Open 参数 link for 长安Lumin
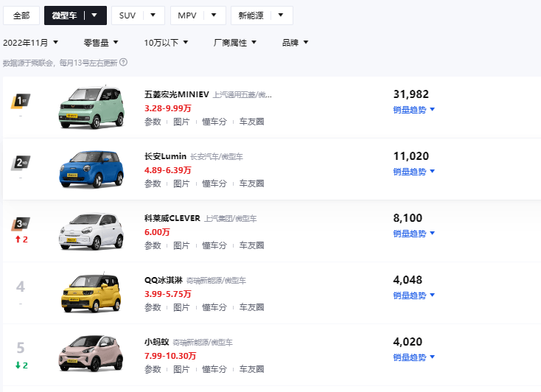The height and width of the screenshot is (392, 541). click(x=153, y=183)
